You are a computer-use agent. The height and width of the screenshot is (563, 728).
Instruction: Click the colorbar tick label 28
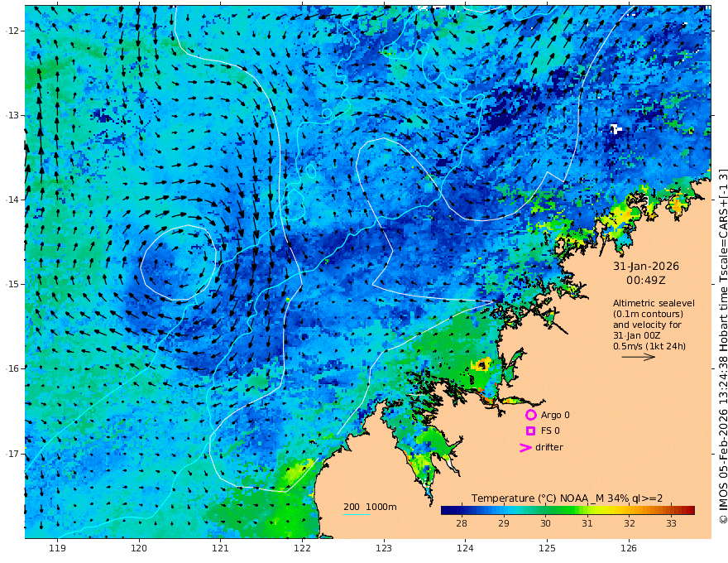461,523
